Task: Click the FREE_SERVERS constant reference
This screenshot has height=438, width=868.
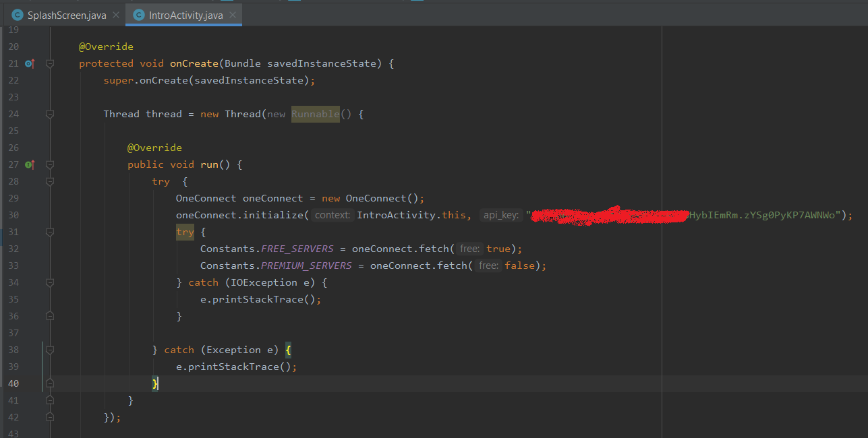Action: click(297, 249)
